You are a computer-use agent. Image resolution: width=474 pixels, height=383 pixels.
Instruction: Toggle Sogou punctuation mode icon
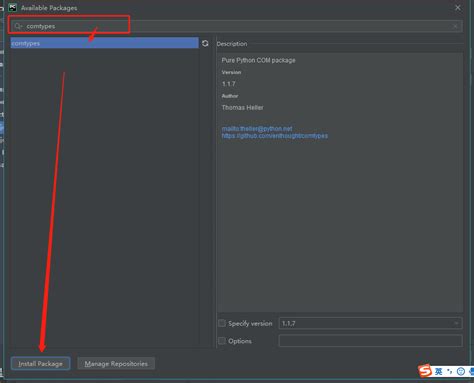pyautogui.click(x=449, y=371)
